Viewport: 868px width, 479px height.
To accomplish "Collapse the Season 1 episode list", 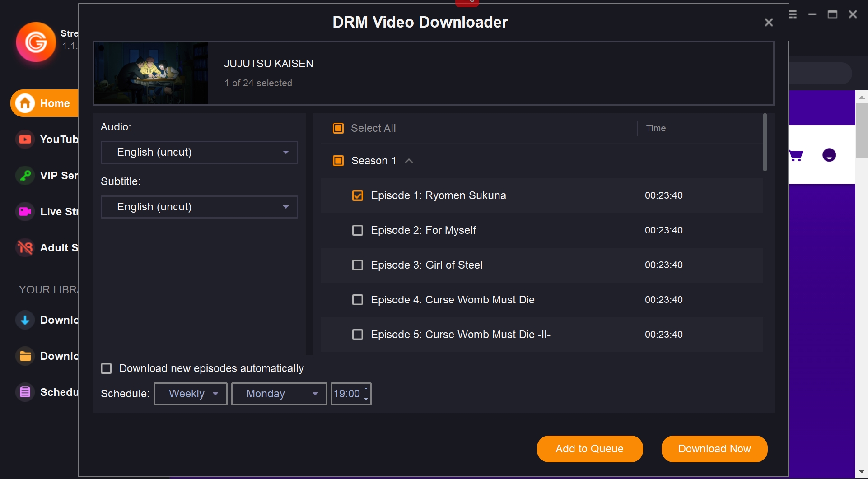I will (x=409, y=161).
